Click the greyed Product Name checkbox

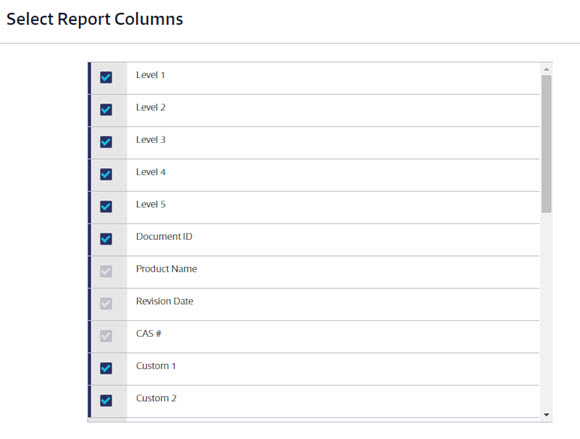[106, 271]
